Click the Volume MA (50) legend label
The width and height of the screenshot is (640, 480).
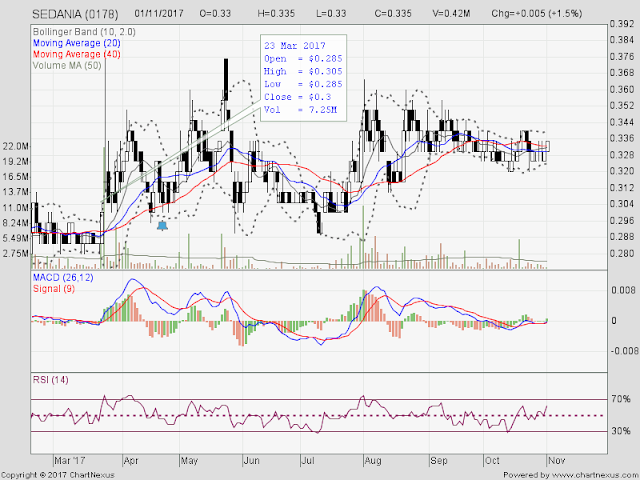[67, 65]
